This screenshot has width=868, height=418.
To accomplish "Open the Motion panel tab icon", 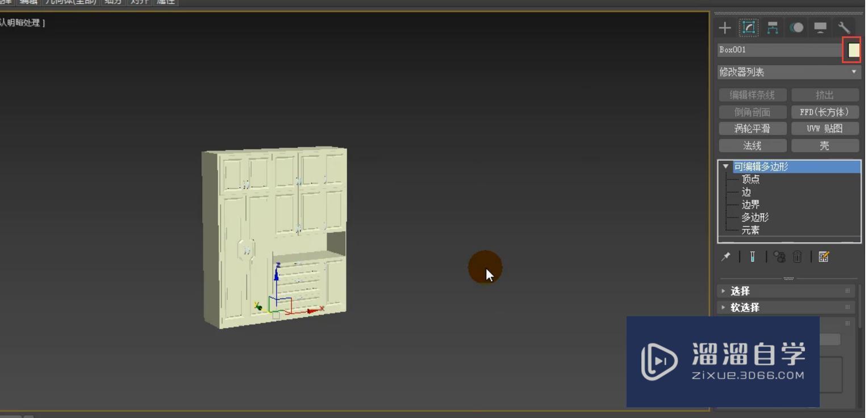I will [x=796, y=27].
